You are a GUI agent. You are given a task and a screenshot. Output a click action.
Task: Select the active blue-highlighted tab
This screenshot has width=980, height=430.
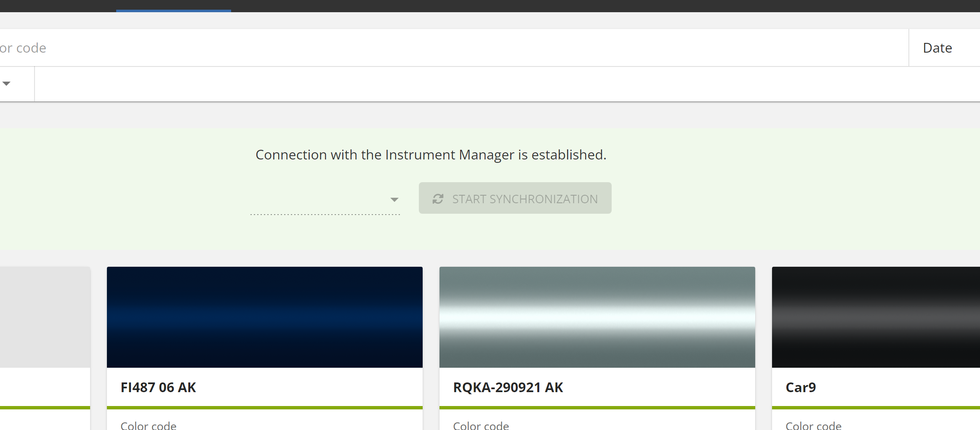pos(173,6)
